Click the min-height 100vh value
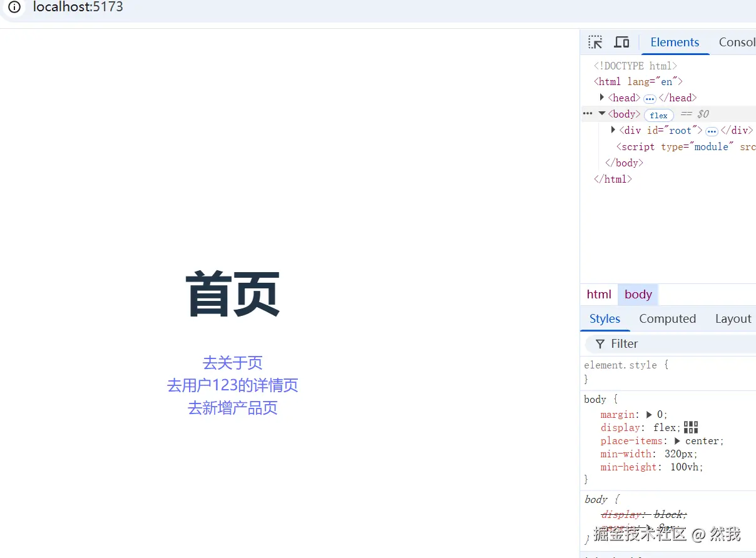This screenshot has height=558, width=756. (x=686, y=467)
